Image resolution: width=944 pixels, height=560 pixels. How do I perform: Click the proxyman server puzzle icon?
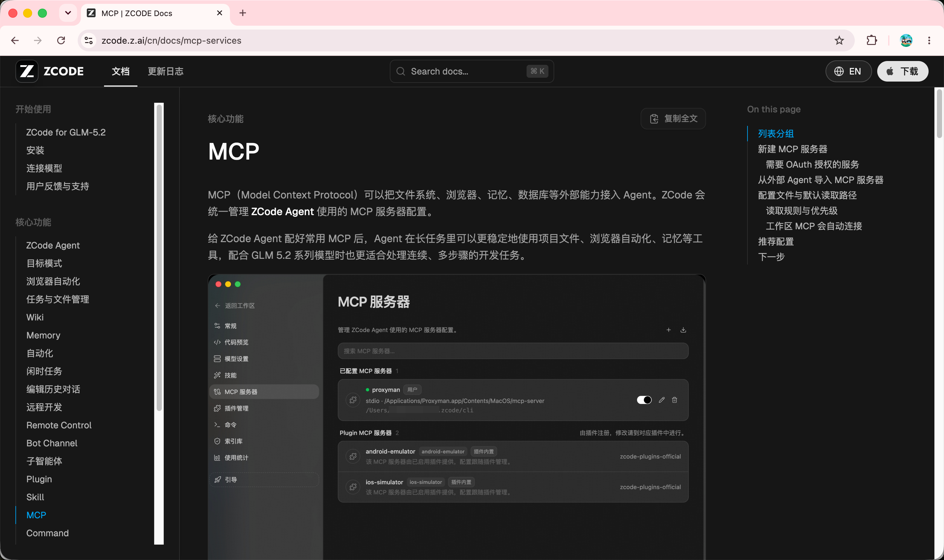[353, 400]
